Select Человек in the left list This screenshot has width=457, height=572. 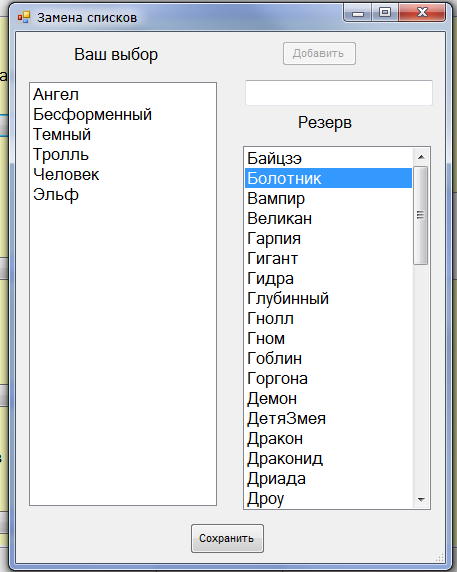coord(123,174)
